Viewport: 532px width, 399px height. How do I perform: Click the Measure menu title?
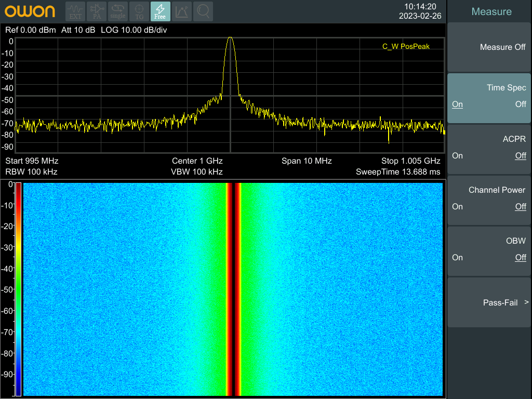pos(491,11)
